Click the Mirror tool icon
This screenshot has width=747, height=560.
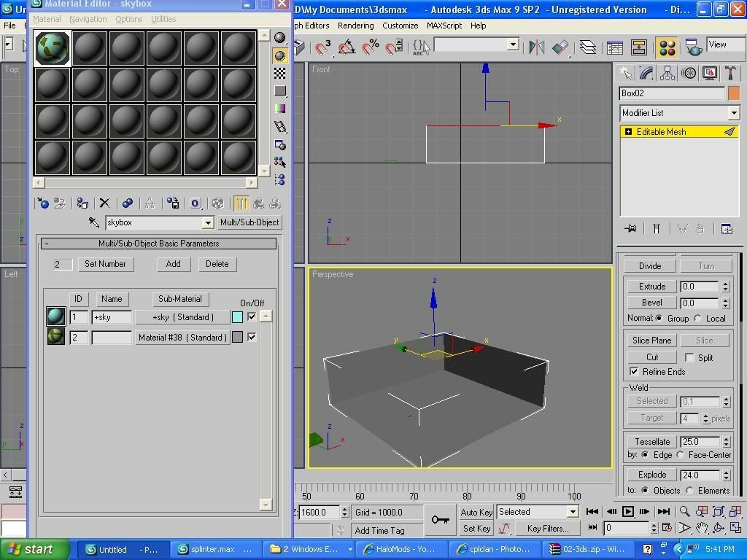(x=537, y=47)
